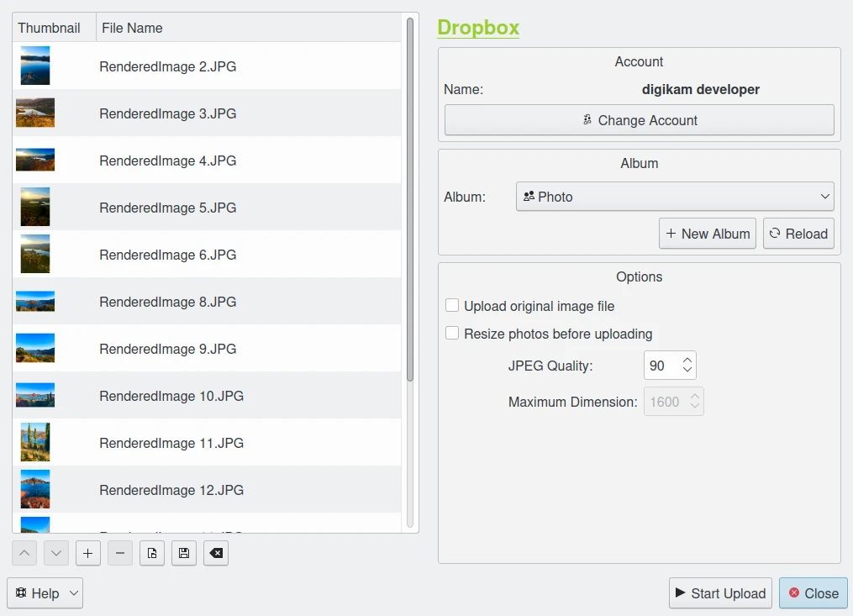Click the Reload albums button
This screenshot has height=616, width=853.
tap(798, 234)
